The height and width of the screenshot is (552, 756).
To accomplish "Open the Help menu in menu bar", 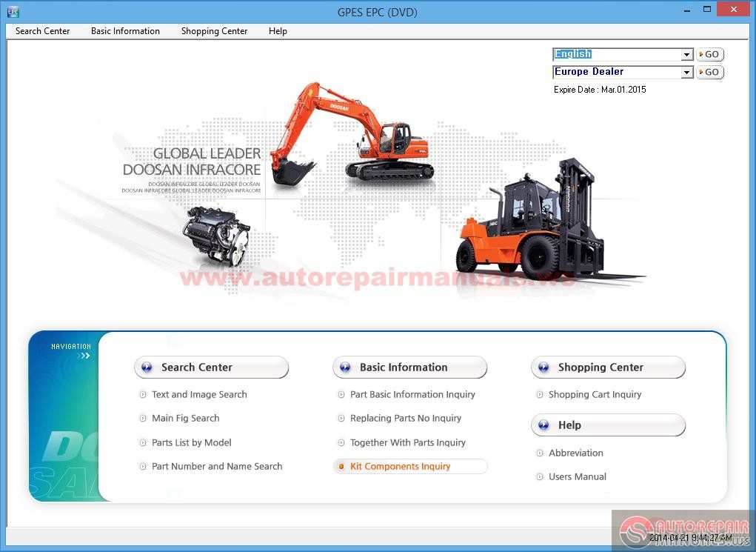I will [x=278, y=31].
